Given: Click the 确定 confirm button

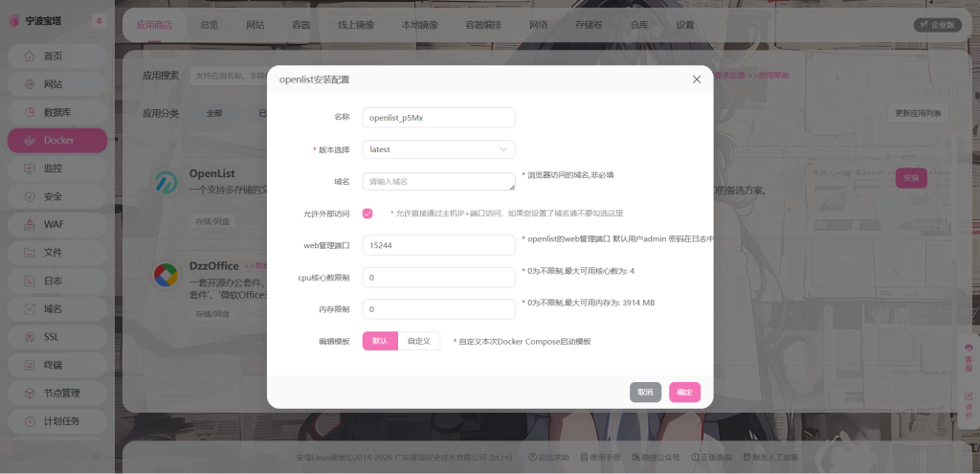Looking at the screenshot, I should (684, 392).
